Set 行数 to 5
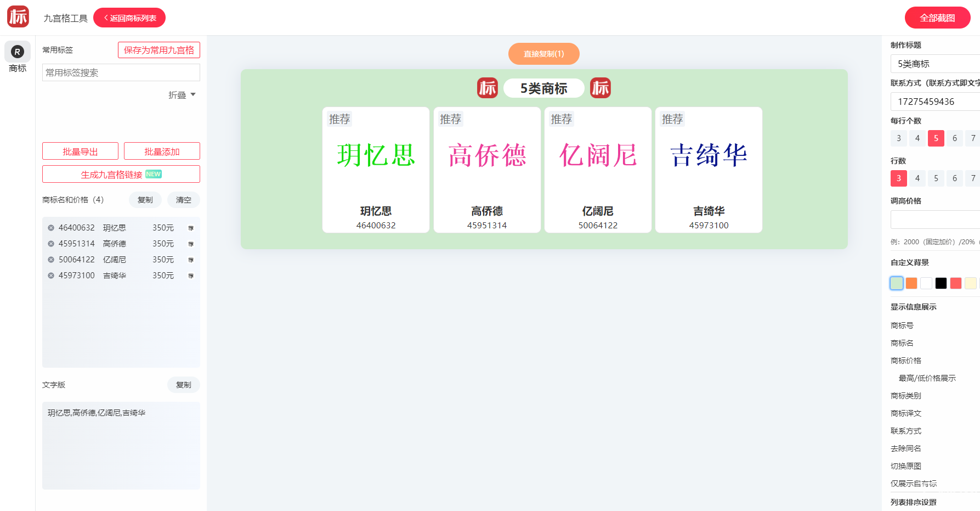Screen dimensions: 980x511 point(936,178)
